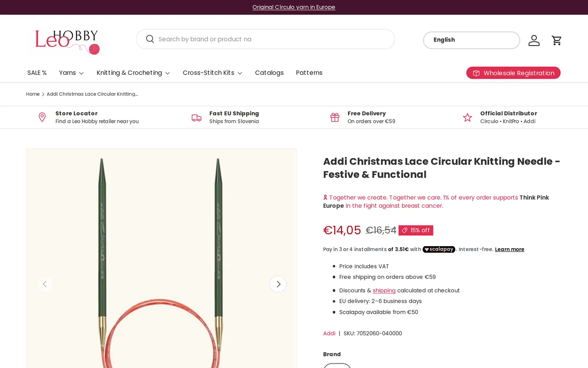Viewport: 588px width, 368px height.
Task: Open the SALE % menu item
Action: pyautogui.click(x=37, y=73)
